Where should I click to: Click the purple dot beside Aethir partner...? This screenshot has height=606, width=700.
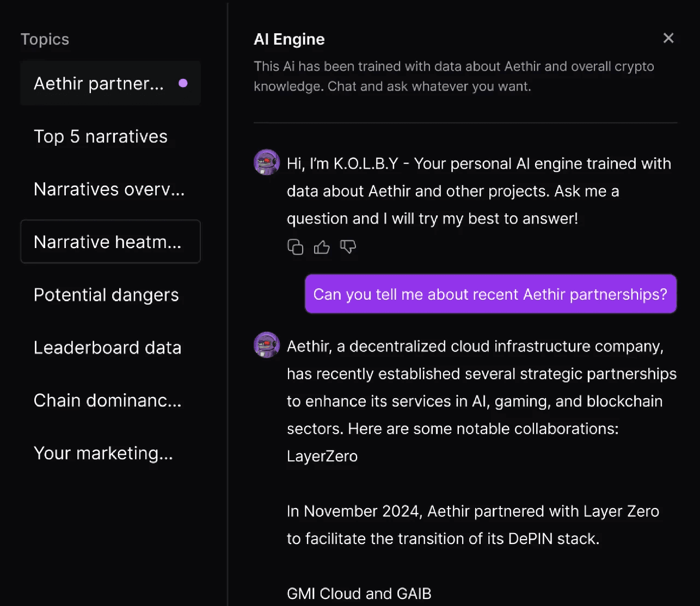[183, 83]
